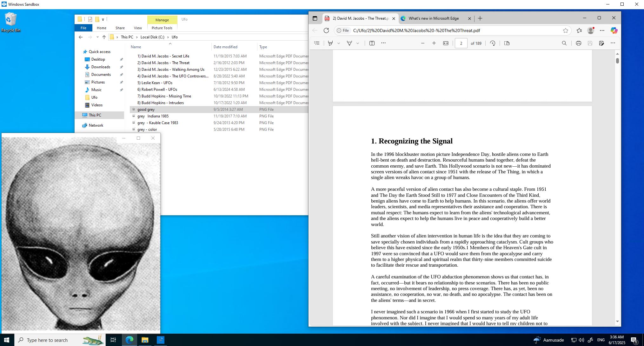The height and width of the screenshot is (346, 644).
Task: Click Zoom out minus in PDF toolbar
Action: point(422,43)
